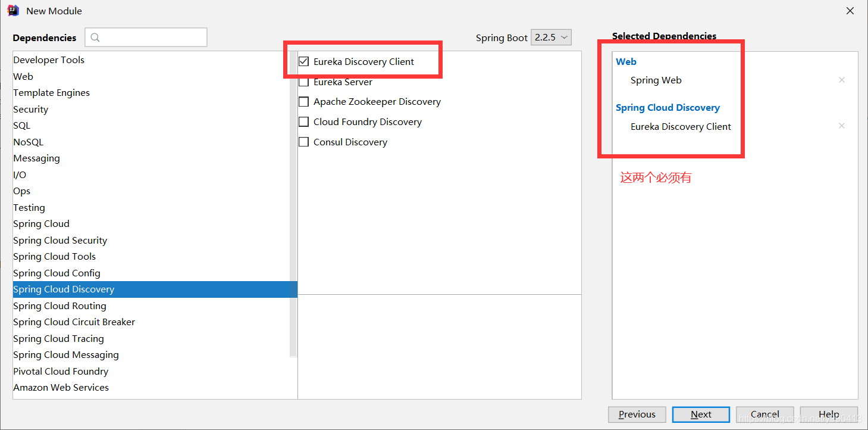Proceed with the Next button

[x=701, y=415]
